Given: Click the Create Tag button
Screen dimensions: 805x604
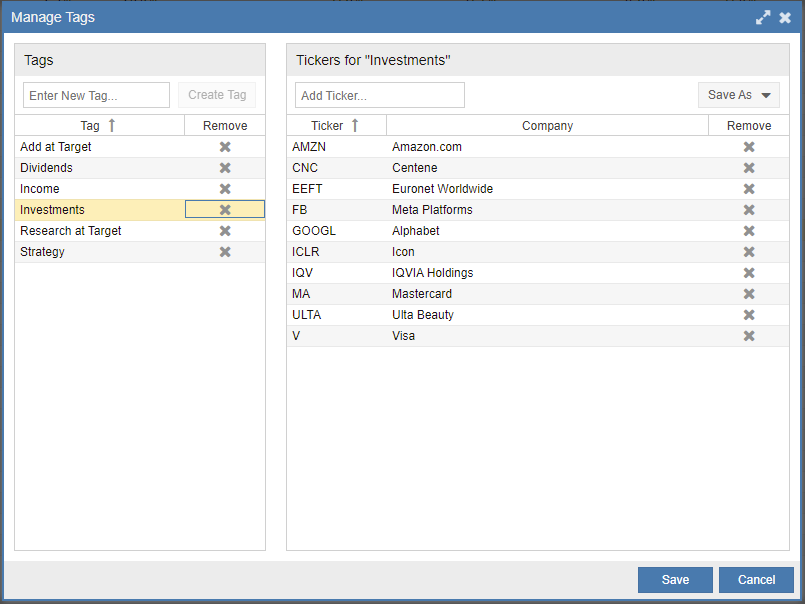Looking at the screenshot, I should click(x=217, y=95).
